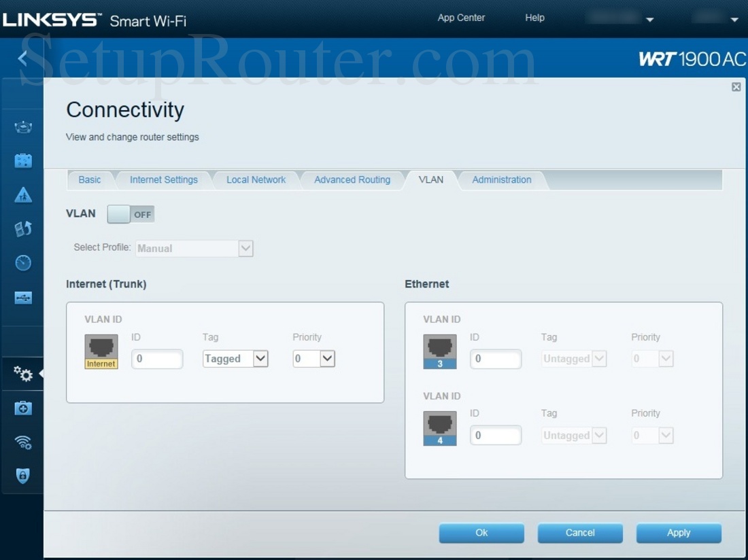Open the Parental Controls warning icon

(x=23, y=195)
